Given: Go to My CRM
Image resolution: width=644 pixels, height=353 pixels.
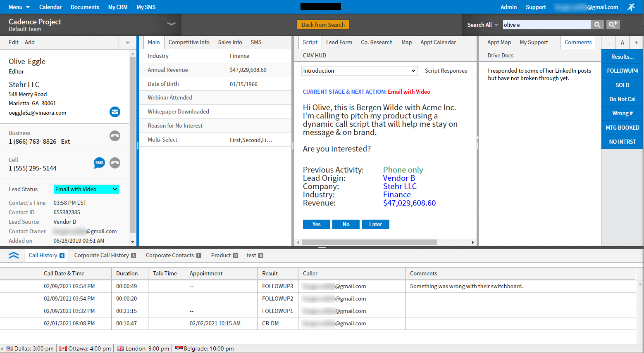Looking at the screenshot, I should click(x=118, y=7).
